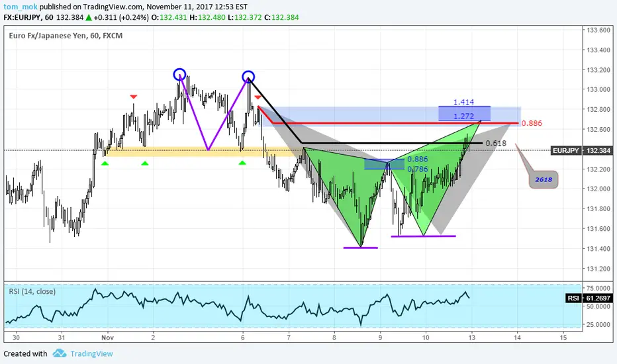Click the 133.000 price axis label

coord(598,90)
